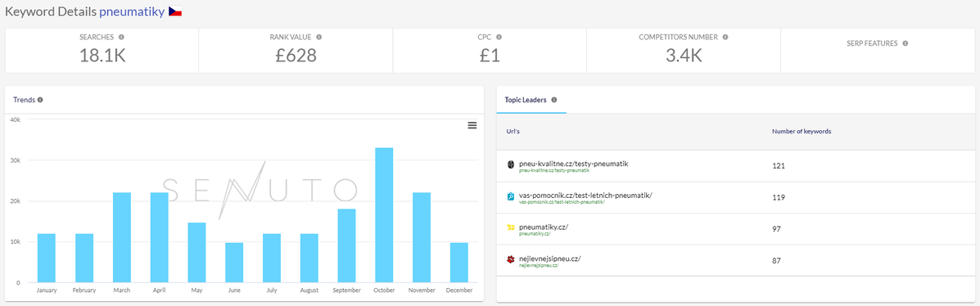
Task: Click the keyword count 119
Action: [778, 197]
